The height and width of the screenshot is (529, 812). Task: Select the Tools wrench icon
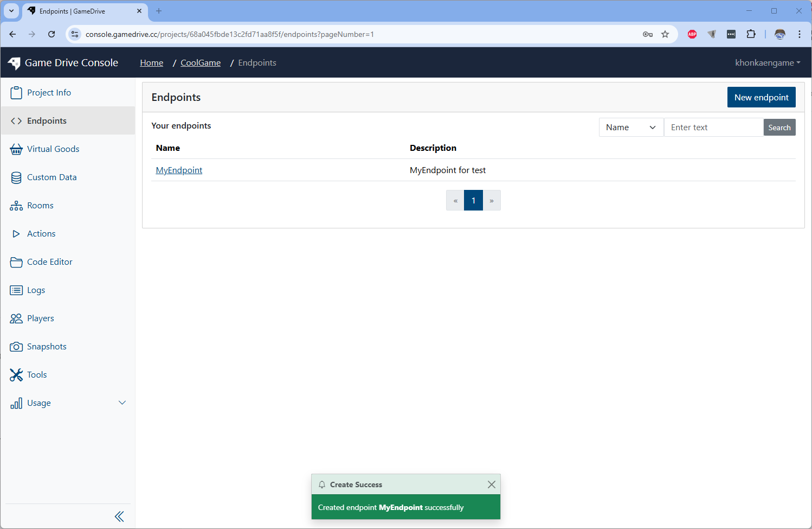tap(16, 374)
